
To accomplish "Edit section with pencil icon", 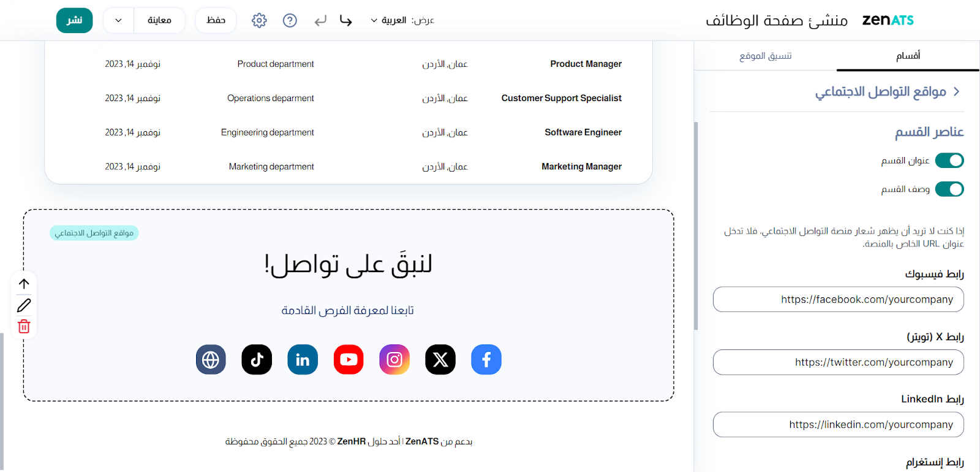I will tap(24, 305).
